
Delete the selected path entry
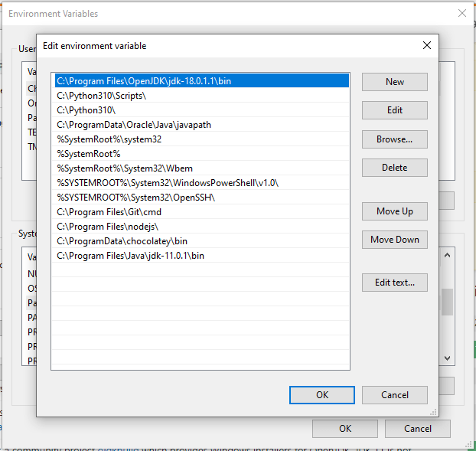point(395,168)
